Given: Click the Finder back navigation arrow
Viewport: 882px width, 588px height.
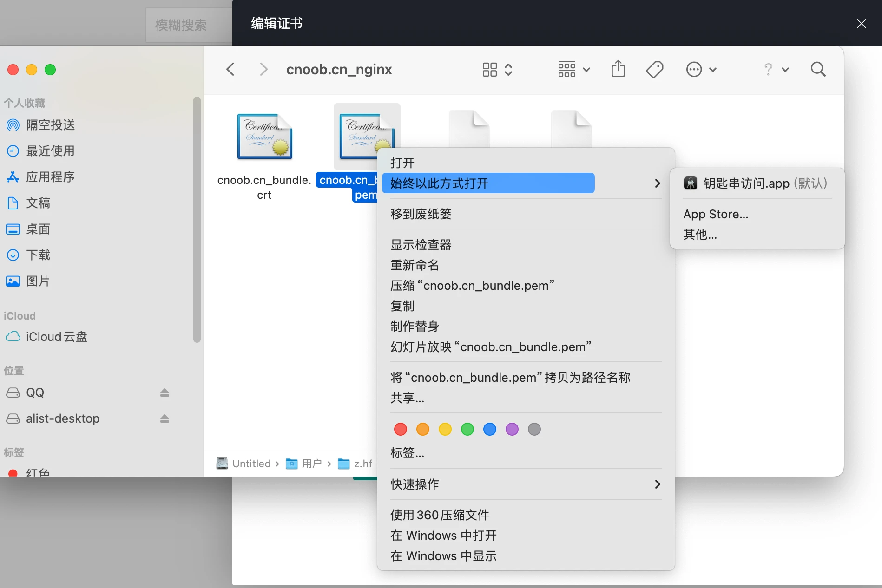Looking at the screenshot, I should pyautogui.click(x=230, y=70).
